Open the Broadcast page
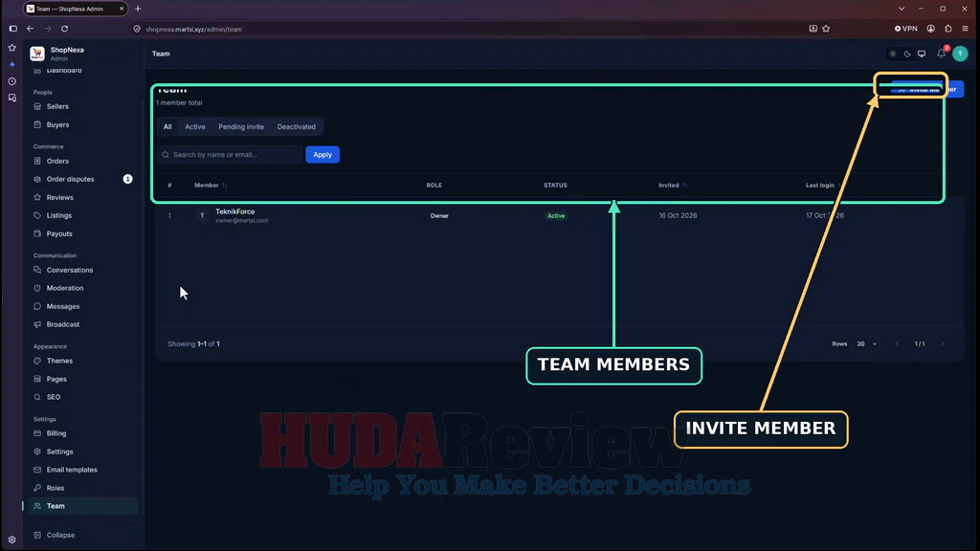Viewport: 980px width, 551px height. tap(62, 324)
